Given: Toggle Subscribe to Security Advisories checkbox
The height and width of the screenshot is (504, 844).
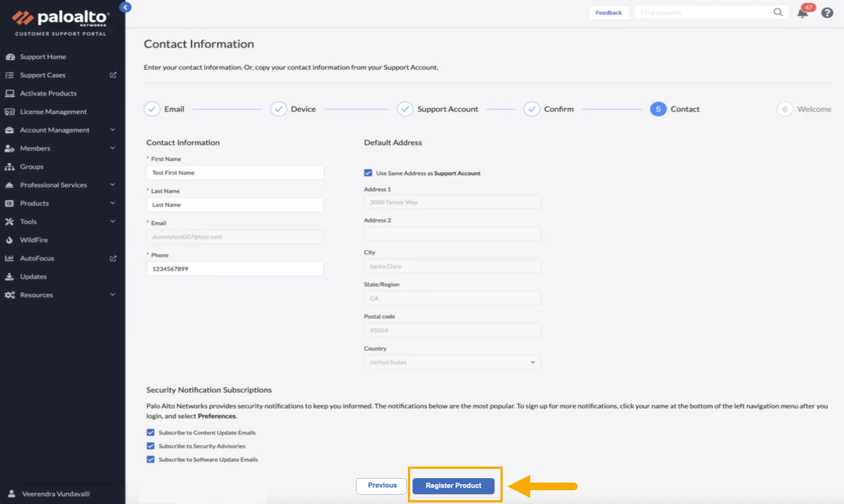Looking at the screenshot, I should tap(151, 446).
